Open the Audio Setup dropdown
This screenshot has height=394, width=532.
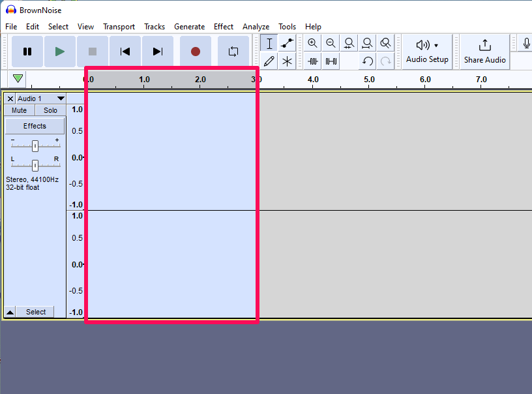[427, 52]
